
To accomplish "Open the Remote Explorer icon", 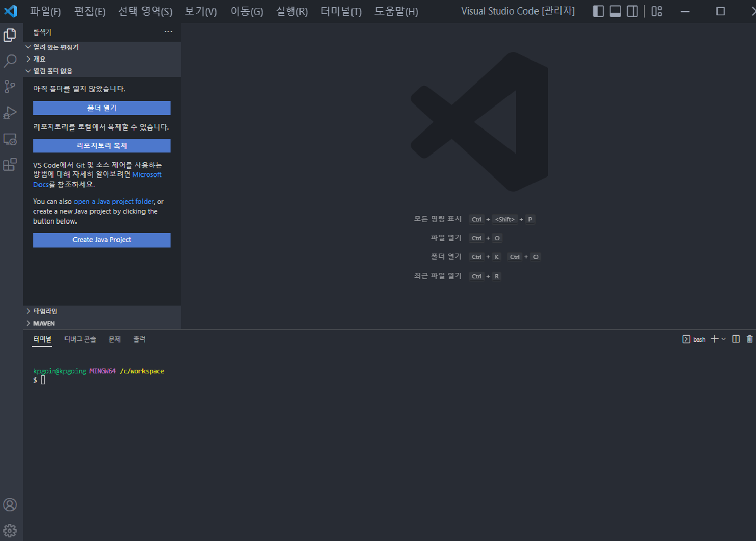I will pyautogui.click(x=10, y=139).
